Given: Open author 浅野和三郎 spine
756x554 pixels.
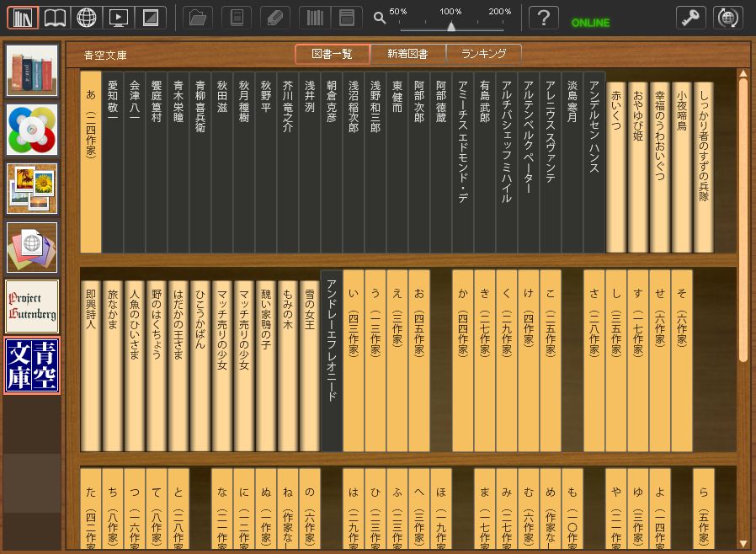Looking at the screenshot, I should [x=375, y=162].
